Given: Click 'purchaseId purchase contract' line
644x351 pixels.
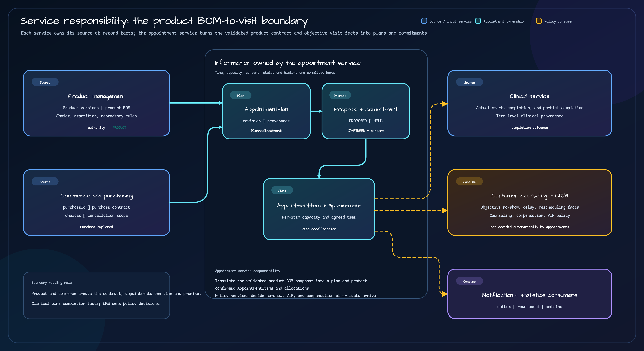Looking at the screenshot, I should [96, 207].
